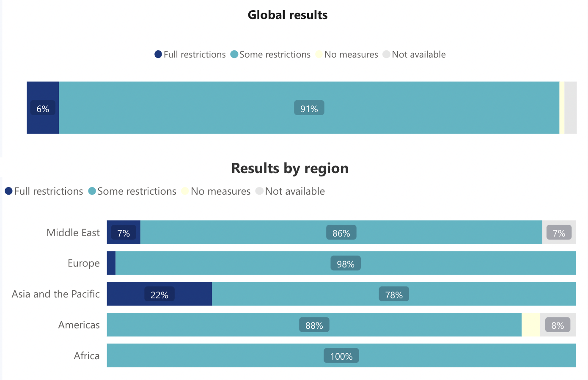The image size is (588, 380).
Task: Toggle regional Some restrictions legend item
Action: [132, 191]
